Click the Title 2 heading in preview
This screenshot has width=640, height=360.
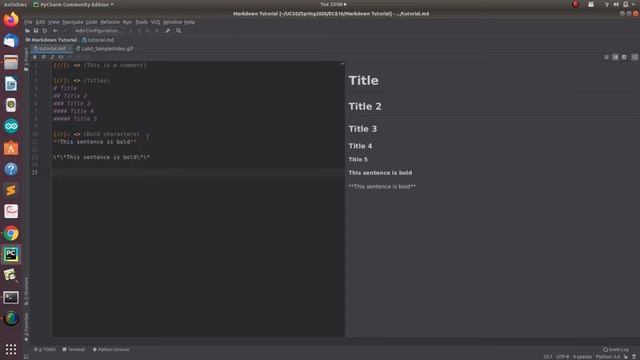coord(365,107)
